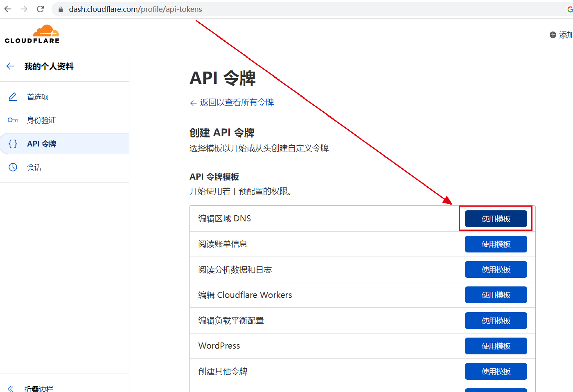This screenshot has height=392, width=573.
Task: Click the browser reload icon
Action: (40, 9)
